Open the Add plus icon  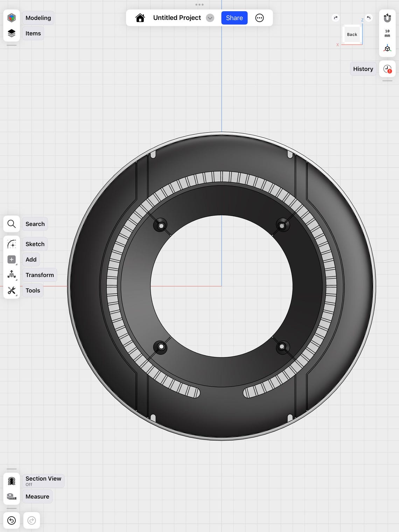pos(12,259)
